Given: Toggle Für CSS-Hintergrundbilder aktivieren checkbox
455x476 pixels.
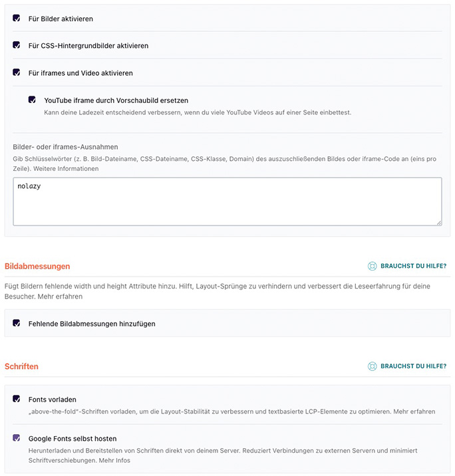Looking at the screenshot, I should tap(17, 45).
